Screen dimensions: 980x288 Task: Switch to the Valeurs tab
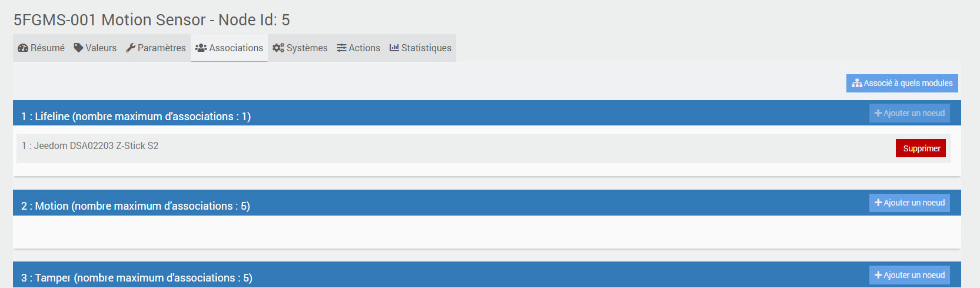click(95, 48)
